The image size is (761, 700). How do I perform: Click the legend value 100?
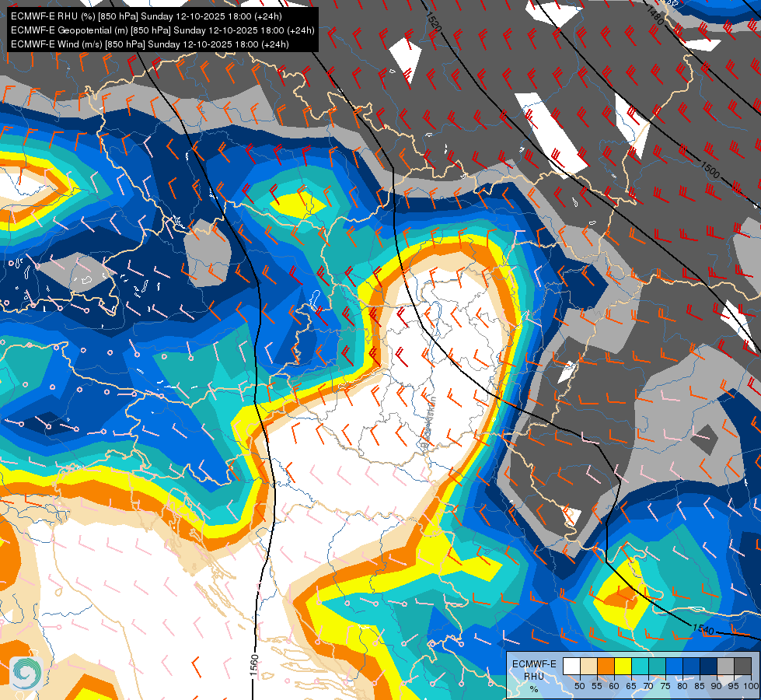751,686
